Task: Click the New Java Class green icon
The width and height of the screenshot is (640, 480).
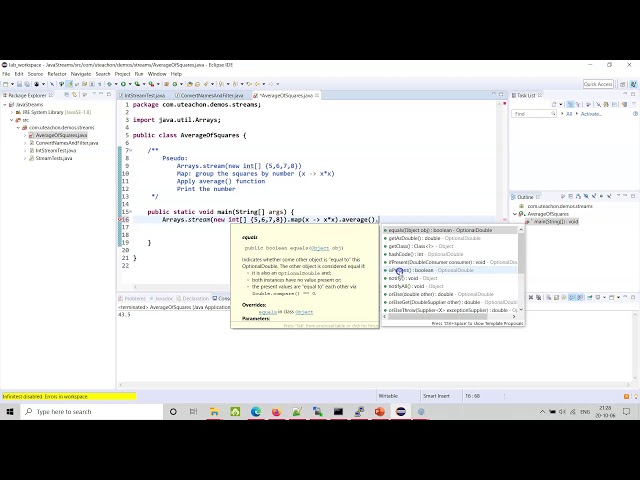Action: (175, 84)
